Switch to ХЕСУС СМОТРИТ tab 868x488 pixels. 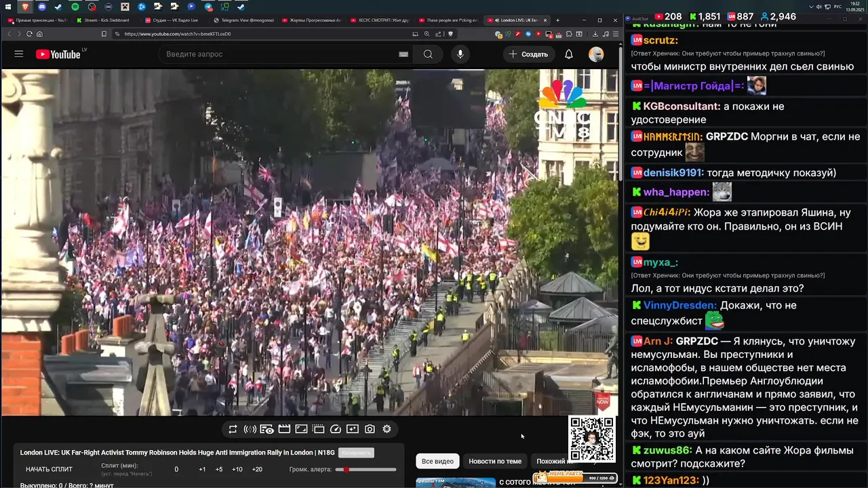(380, 20)
